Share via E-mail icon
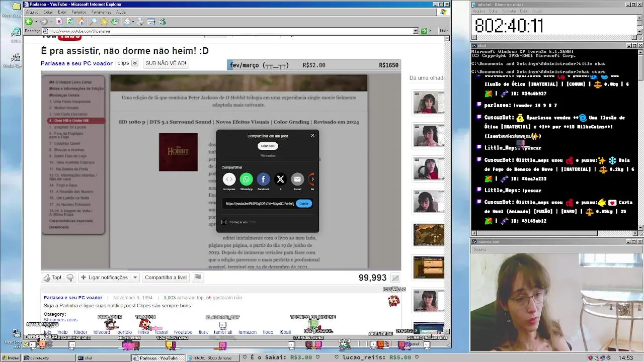The width and height of the screenshot is (644, 362). (297, 179)
